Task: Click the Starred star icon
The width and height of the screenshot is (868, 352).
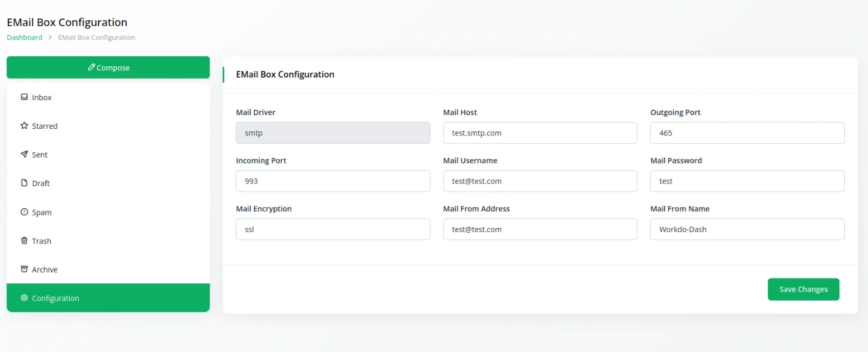Action: point(24,126)
